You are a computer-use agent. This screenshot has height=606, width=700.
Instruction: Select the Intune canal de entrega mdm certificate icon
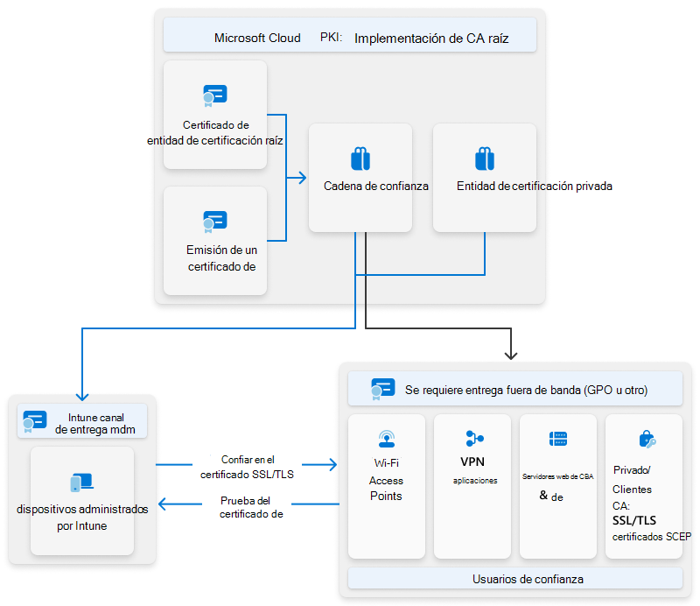click(34, 420)
